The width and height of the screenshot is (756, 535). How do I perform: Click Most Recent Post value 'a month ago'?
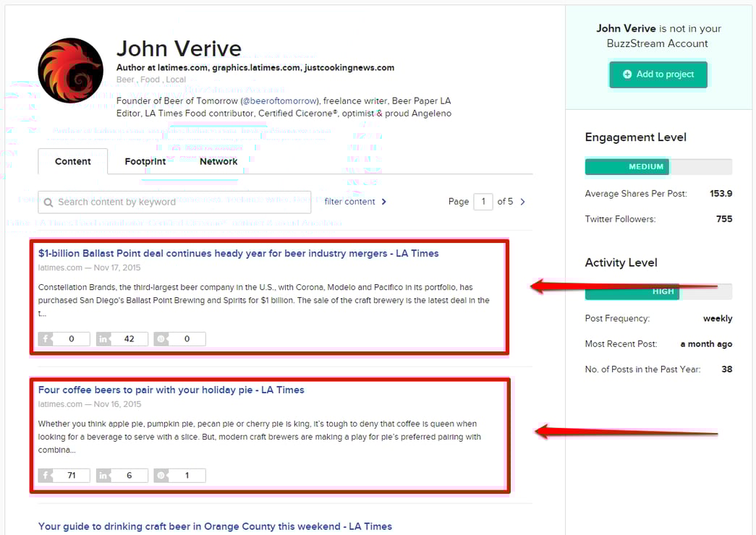[706, 343]
